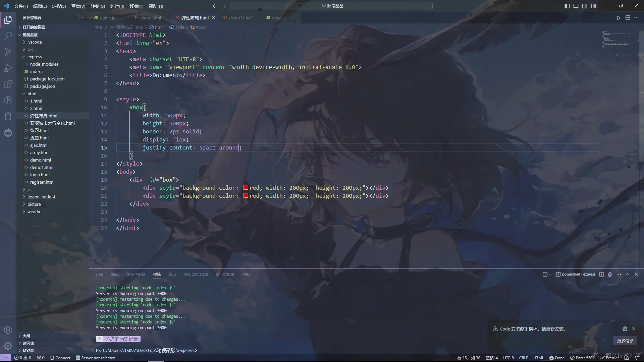
Task: Toggle the bottom panel layout button
Action: pyautogui.click(x=576, y=6)
